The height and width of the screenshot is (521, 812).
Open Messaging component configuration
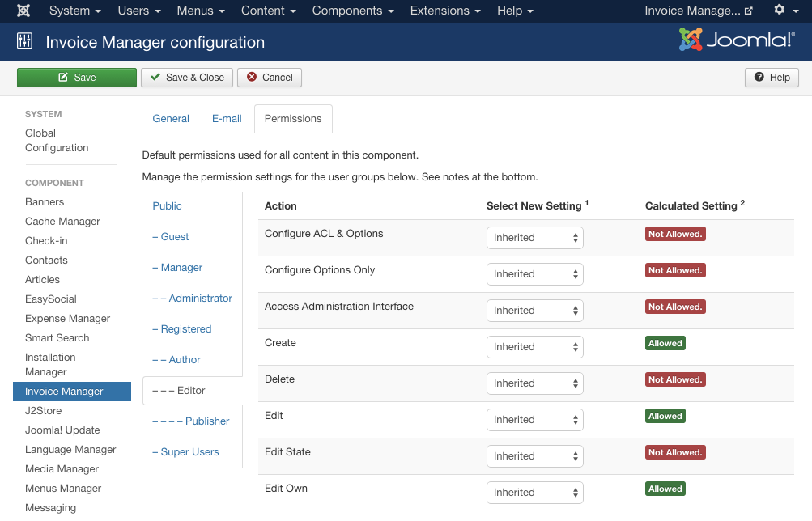50,507
